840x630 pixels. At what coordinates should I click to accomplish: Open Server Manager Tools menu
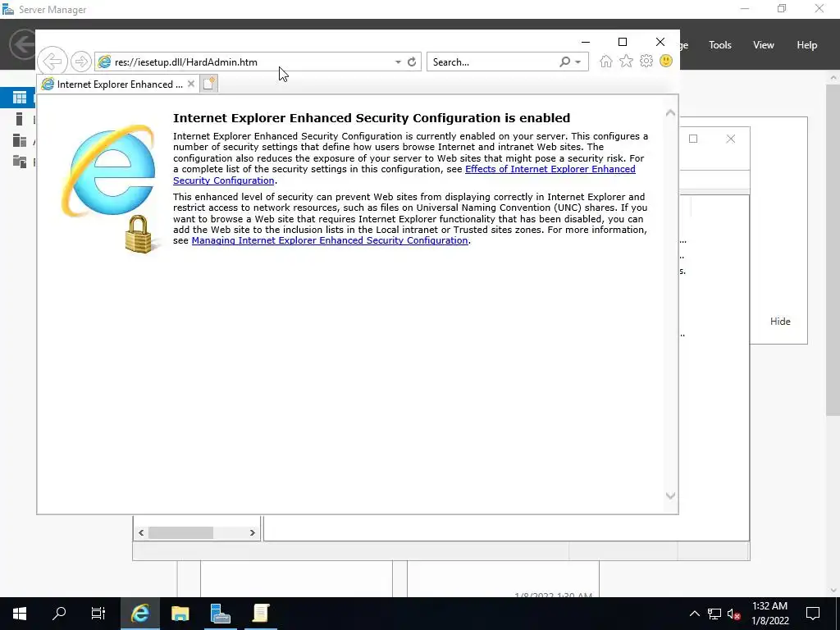[x=720, y=45]
